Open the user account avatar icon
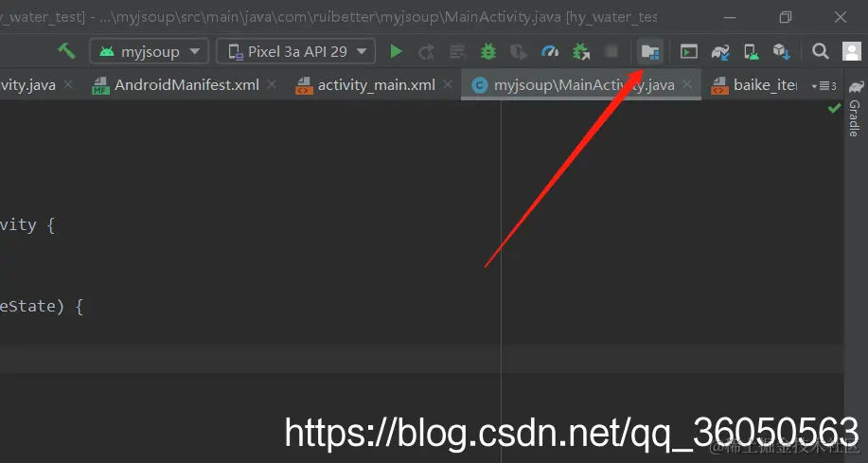 (x=851, y=51)
